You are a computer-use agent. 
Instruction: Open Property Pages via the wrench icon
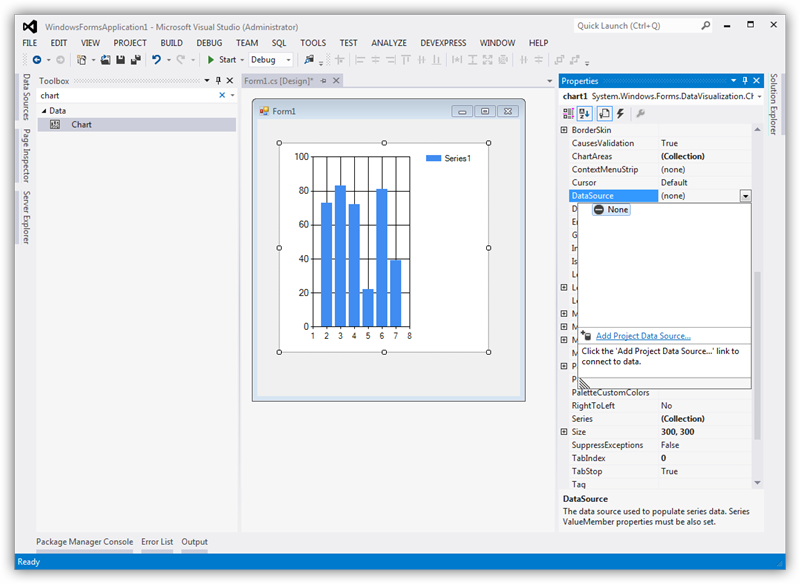[x=641, y=113]
